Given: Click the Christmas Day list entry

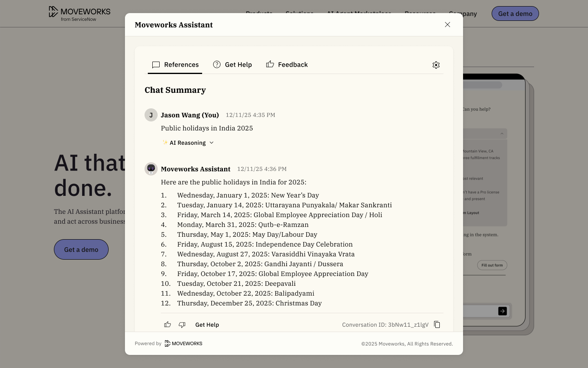Looking at the screenshot, I should tap(249, 303).
